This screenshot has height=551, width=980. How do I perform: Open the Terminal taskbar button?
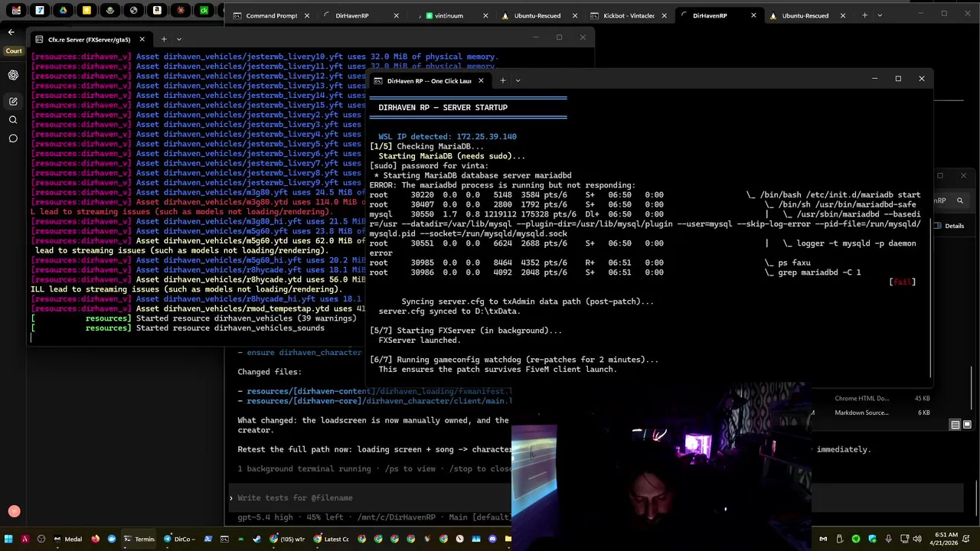click(139, 539)
